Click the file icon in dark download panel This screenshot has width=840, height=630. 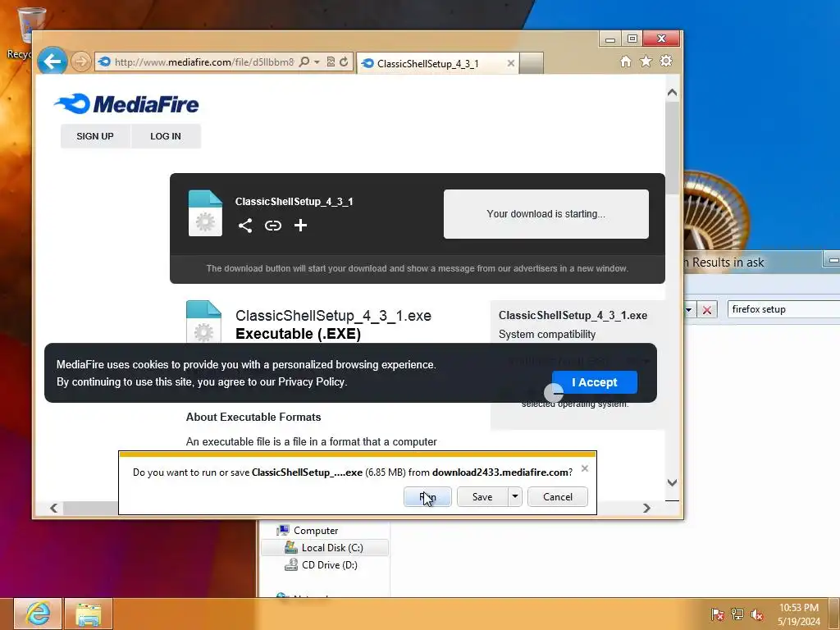(x=205, y=213)
